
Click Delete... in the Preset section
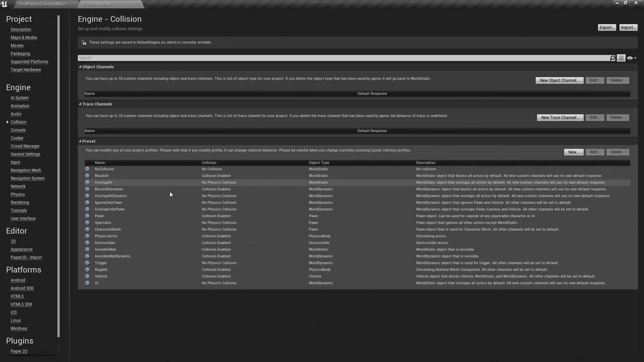[617, 152]
